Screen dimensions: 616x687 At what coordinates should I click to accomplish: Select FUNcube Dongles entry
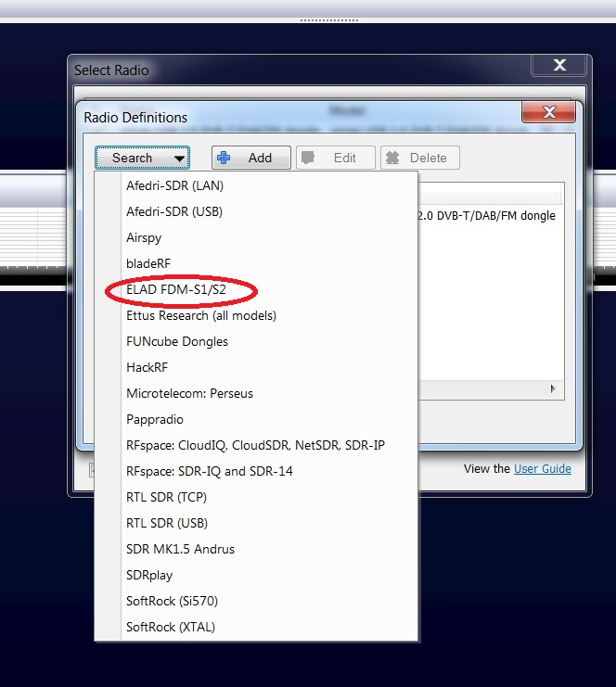pyautogui.click(x=256, y=341)
